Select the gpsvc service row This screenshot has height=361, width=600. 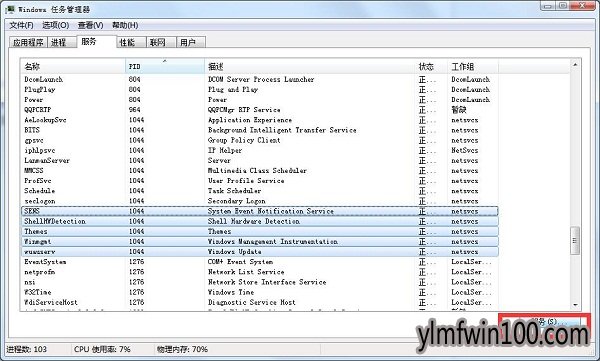click(259, 140)
